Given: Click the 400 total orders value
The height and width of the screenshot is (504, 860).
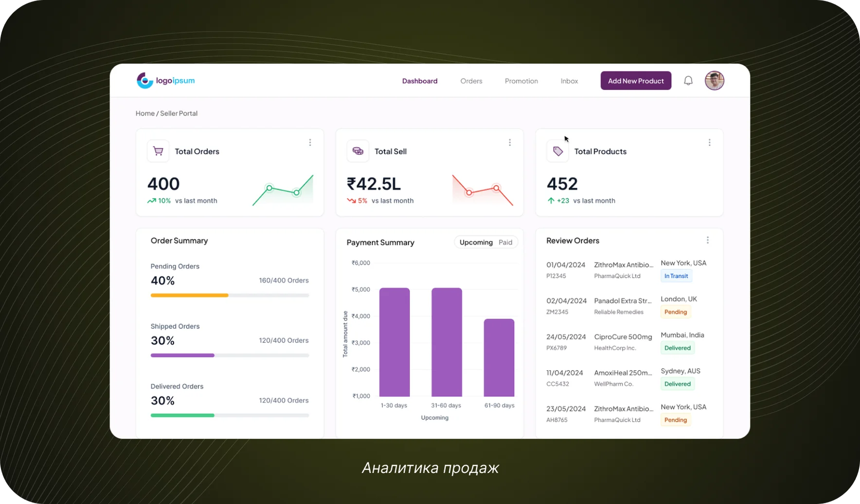Looking at the screenshot, I should coord(163,184).
